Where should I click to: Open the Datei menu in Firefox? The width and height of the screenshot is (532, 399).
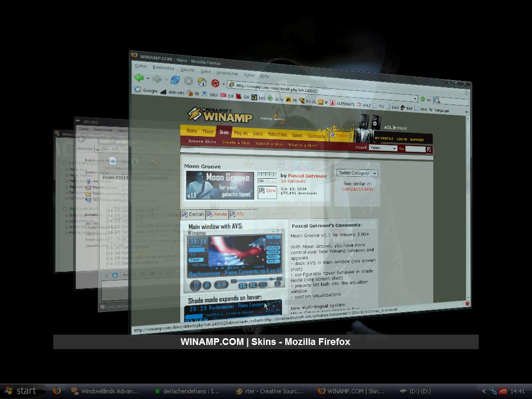pos(140,66)
